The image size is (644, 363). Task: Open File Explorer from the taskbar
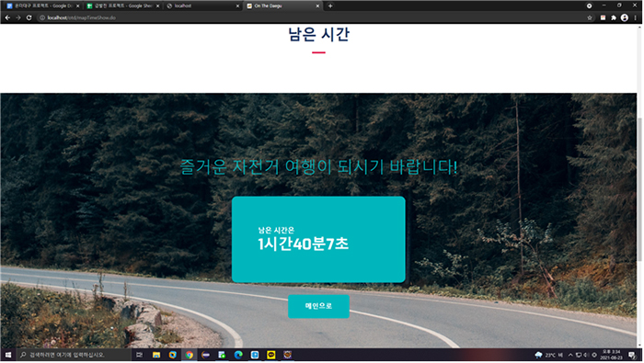(156, 355)
